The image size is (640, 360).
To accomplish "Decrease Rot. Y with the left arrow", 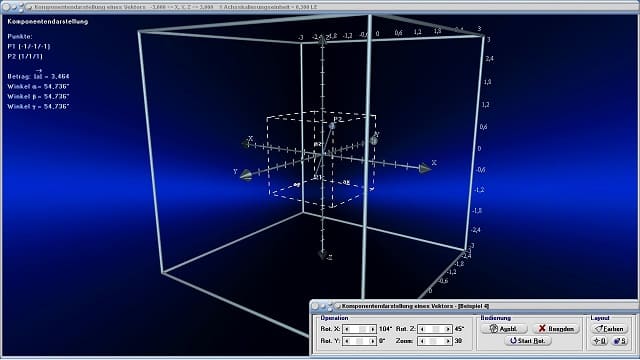I will [347, 341].
